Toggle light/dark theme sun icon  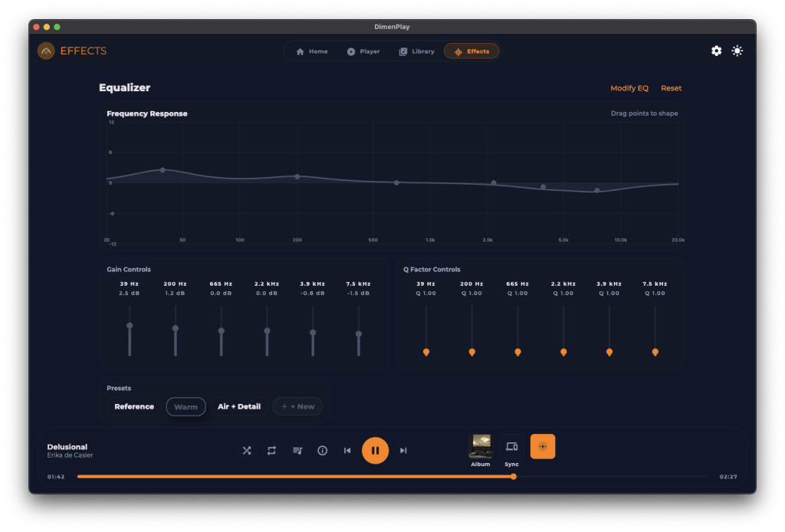737,51
